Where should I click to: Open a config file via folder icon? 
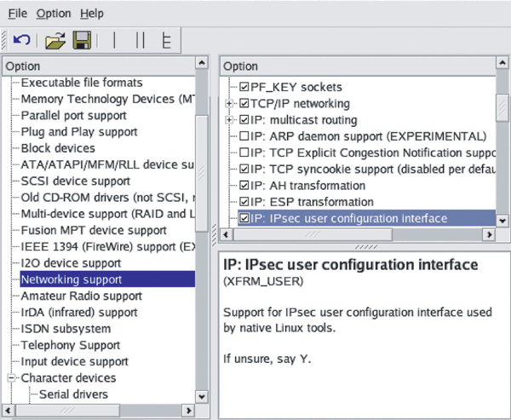(x=55, y=40)
